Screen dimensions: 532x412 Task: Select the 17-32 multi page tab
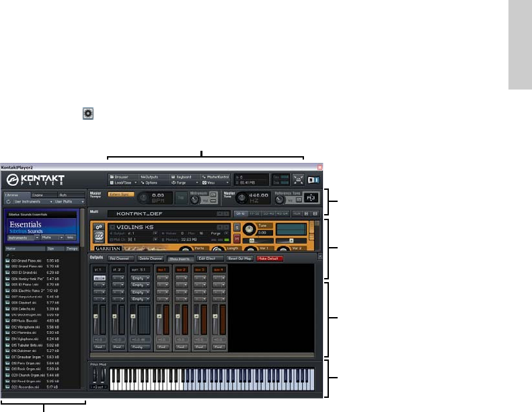254,213
